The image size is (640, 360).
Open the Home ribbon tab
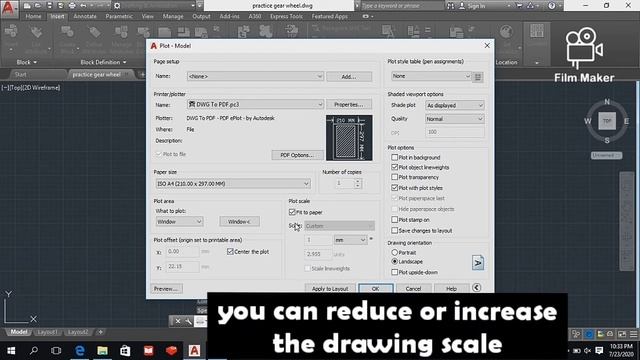(x=33, y=16)
